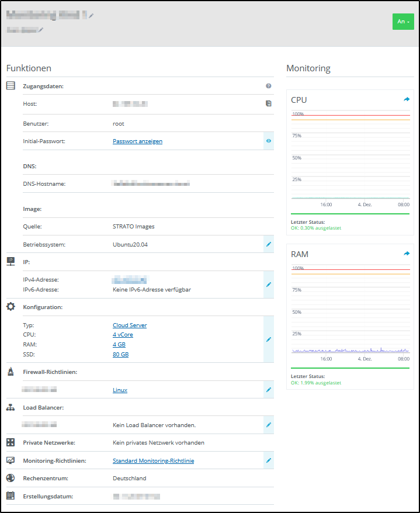420x513 pixels.
Task: Open the 'Linux' firewall policy link
Action: click(x=120, y=390)
